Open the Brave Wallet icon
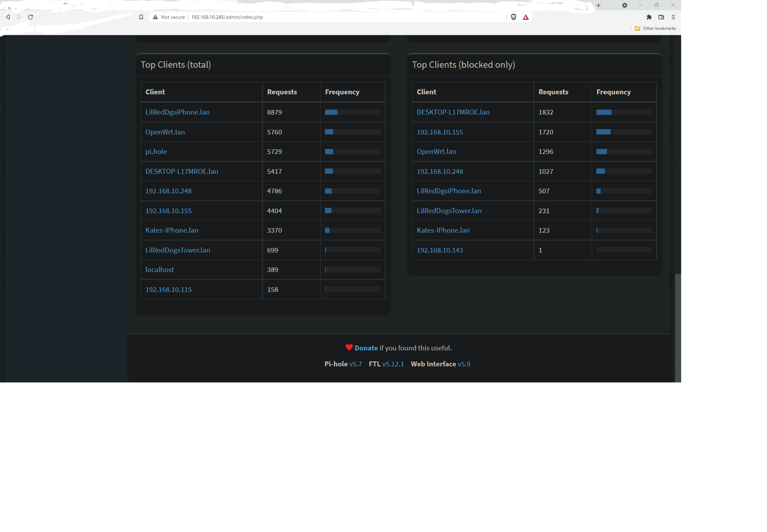This screenshot has height=532, width=767. coord(661,17)
